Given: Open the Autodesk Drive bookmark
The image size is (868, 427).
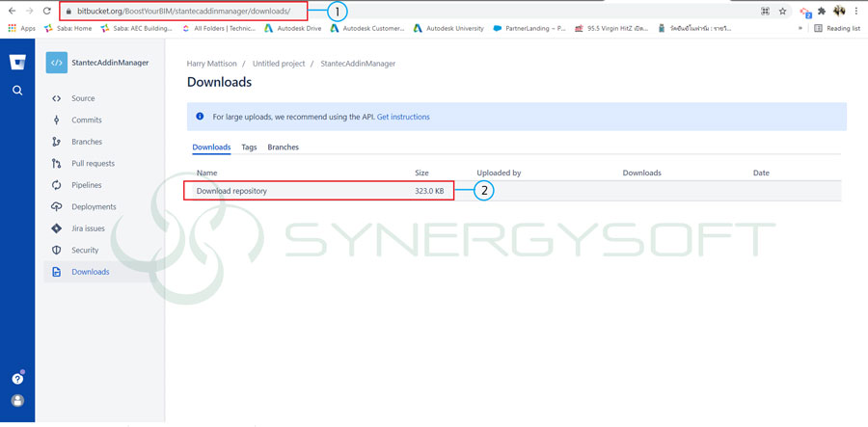Looking at the screenshot, I should coord(293,28).
